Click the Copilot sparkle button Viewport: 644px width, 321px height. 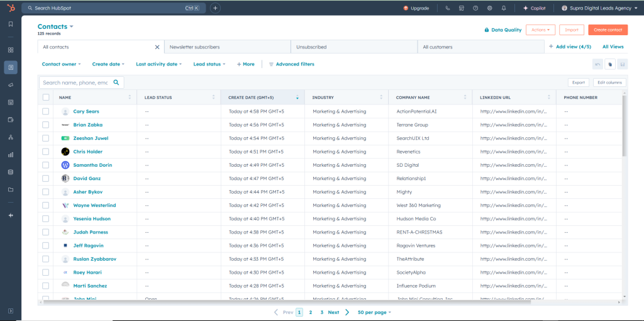[x=534, y=8]
